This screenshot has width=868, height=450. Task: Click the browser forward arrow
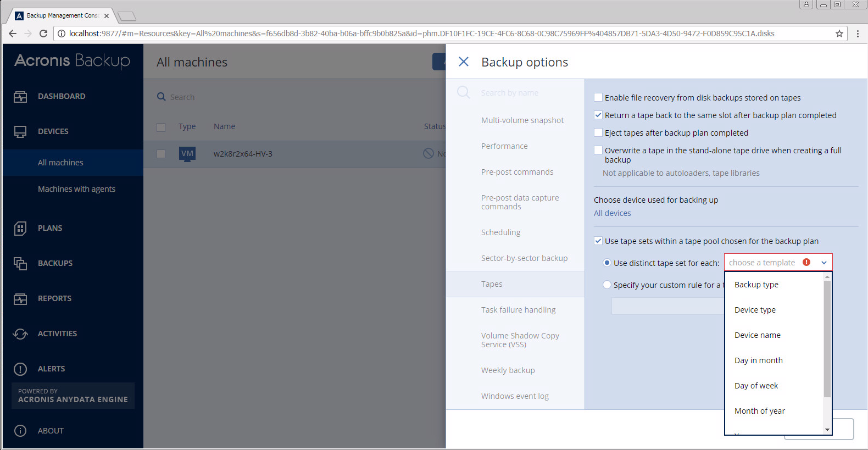(29, 34)
